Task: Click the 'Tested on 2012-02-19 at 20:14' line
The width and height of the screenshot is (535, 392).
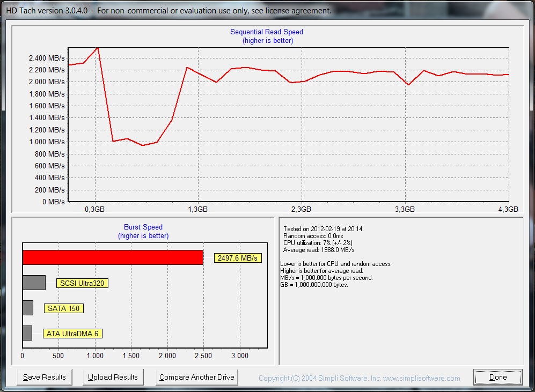Action: click(323, 229)
